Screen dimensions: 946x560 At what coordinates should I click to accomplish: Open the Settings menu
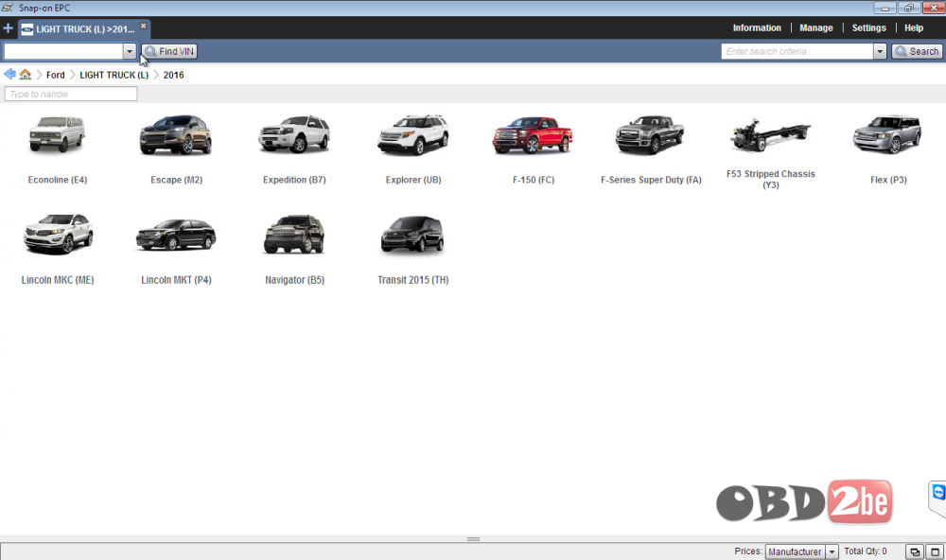tap(868, 27)
